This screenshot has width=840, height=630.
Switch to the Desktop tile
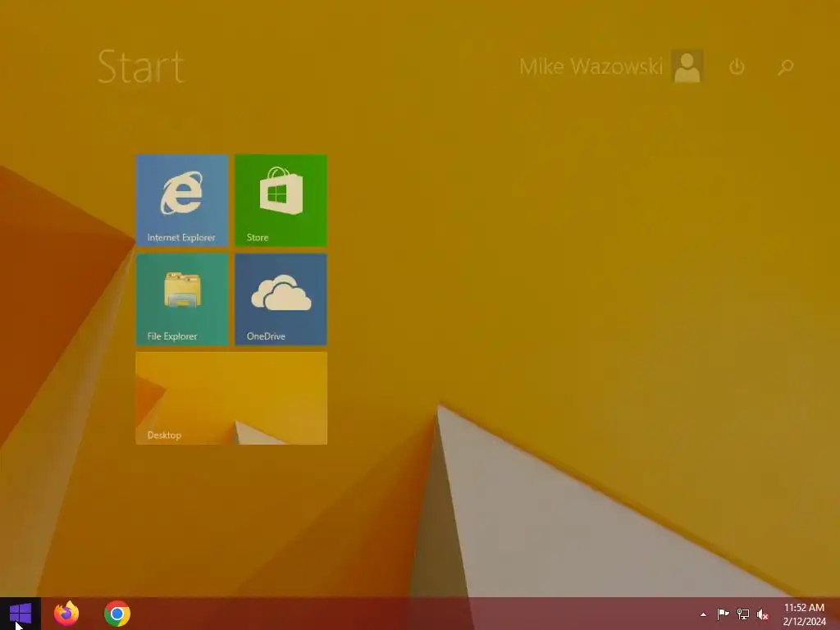point(231,398)
